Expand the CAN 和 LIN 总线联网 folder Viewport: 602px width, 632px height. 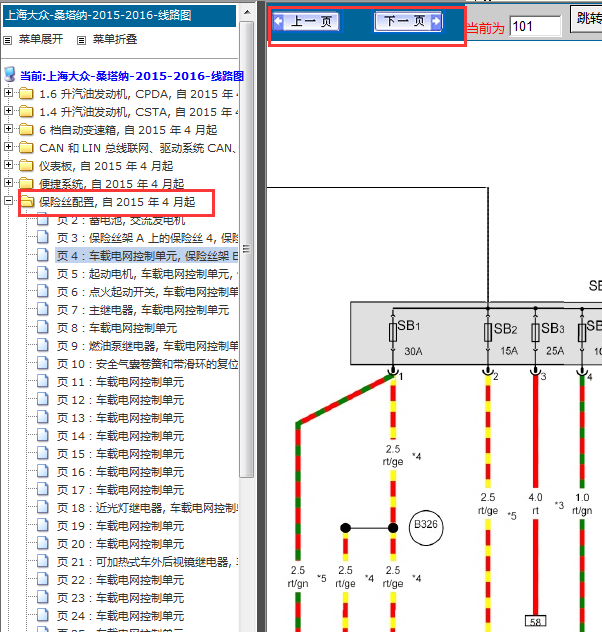[x=8, y=147]
